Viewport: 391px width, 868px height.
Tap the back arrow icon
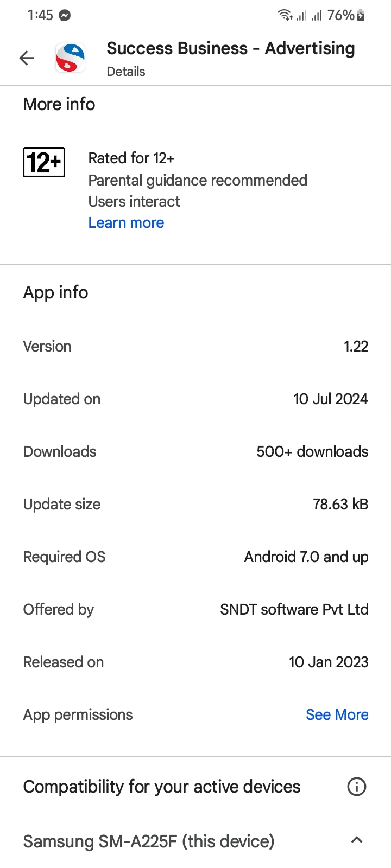[x=27, y=58]
